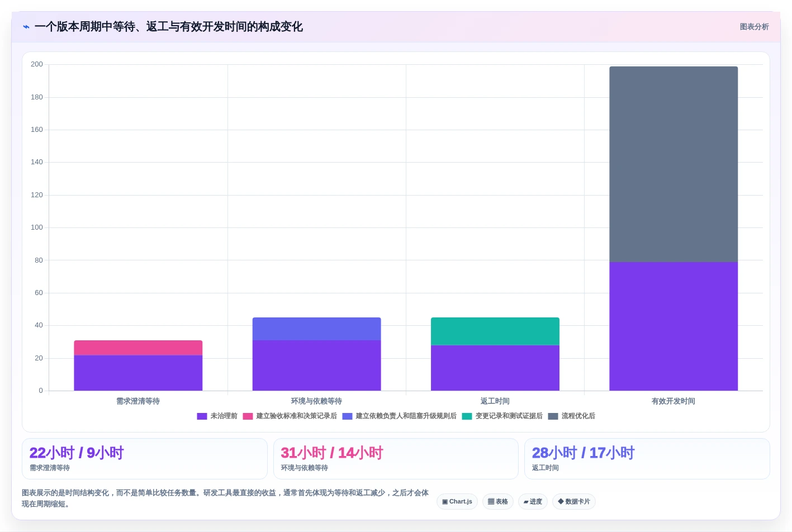Screen dimensions: 792x532
Task: Open the 28小时 / 17小时 data card
Action: pos(647,459)
